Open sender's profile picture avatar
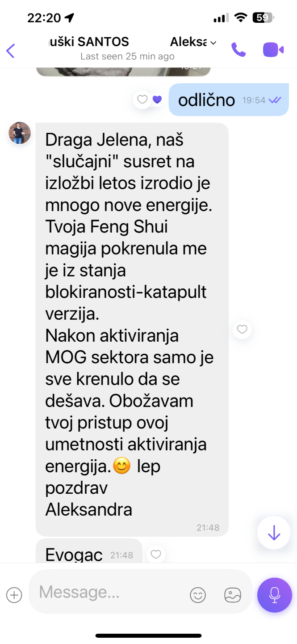This screenshot has width=297, height=644. 20,133
